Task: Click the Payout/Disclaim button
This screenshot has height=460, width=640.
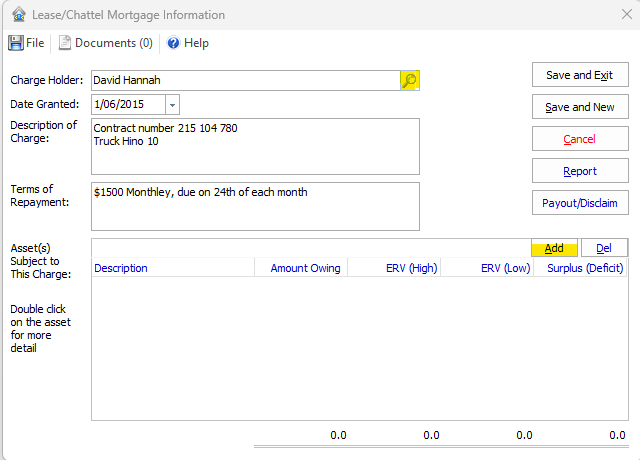Action: [580, 203]
